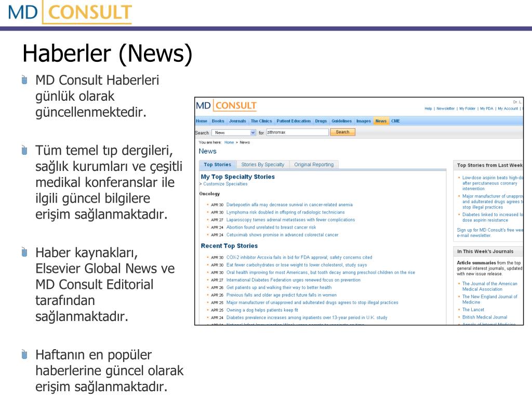Open The Clinics menu item
This screenshot has width=532, height=399.
coord(261,121)
